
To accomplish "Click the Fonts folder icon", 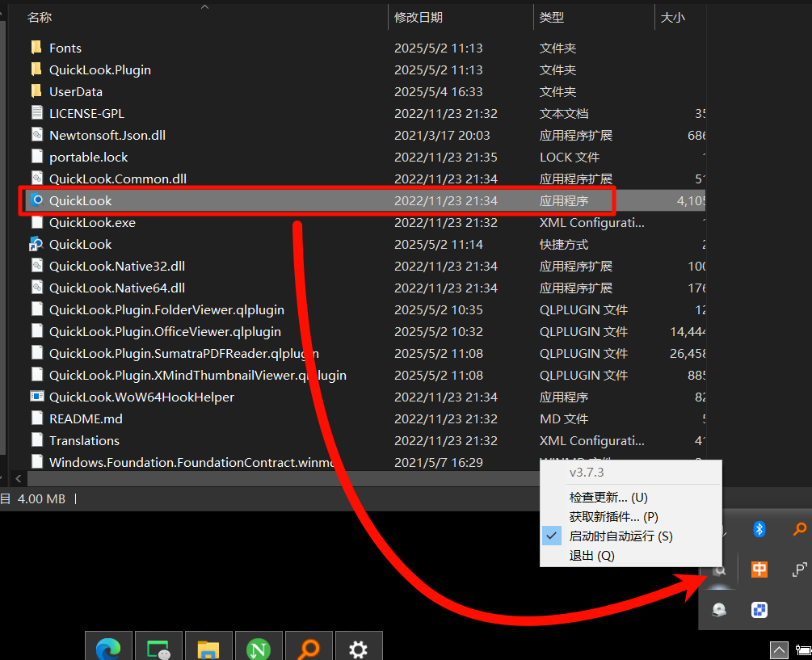I will click(36, 48).
